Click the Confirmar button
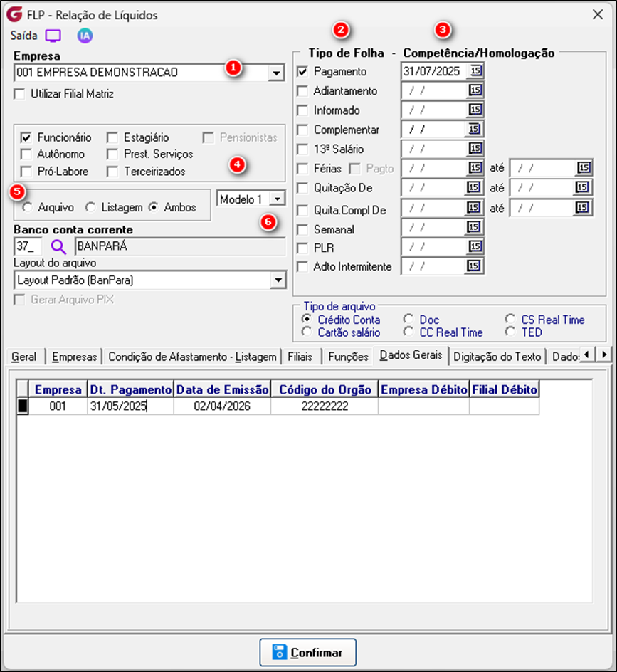The height and width of the screenshot is (672, 617). 307,652
